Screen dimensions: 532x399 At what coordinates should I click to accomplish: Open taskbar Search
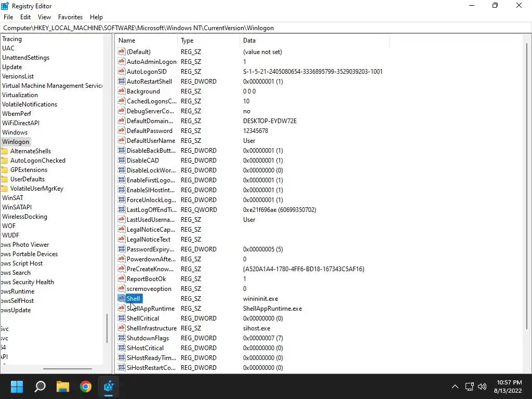click(40, 387)
